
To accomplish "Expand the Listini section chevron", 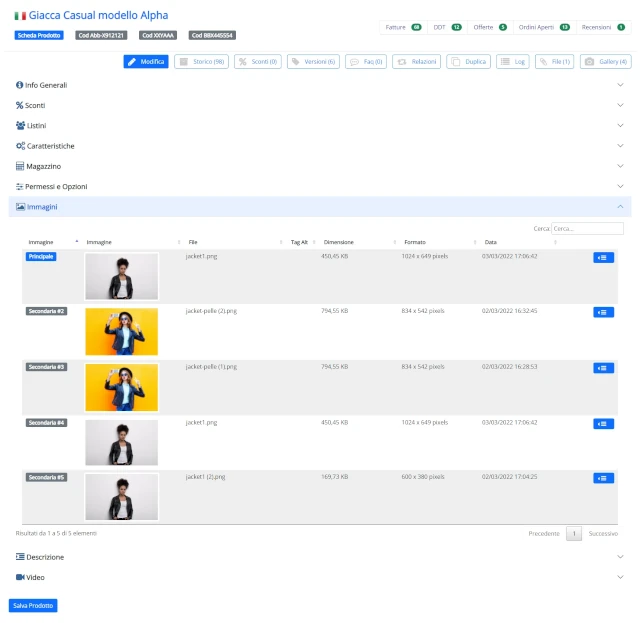I will point(620,125).
